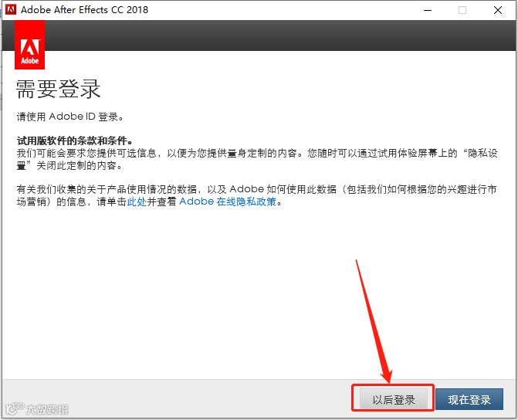Screen dimensions: 518x420
Task: Close the After Effects sign-in dialog
Action: click(498, 10)
